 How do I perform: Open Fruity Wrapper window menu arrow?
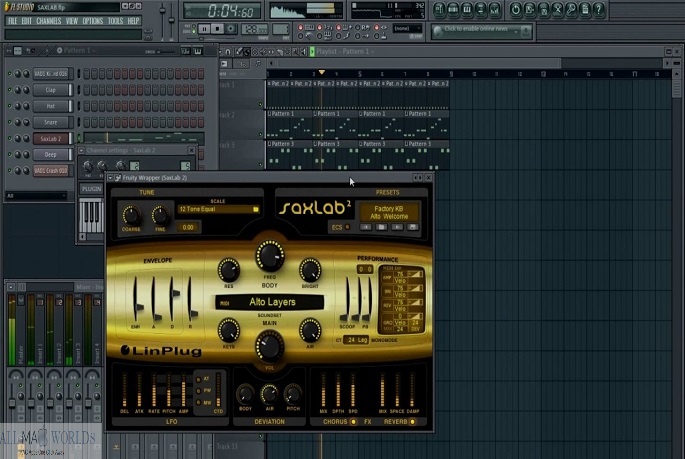pyautogui.click(x=110, y=178)
